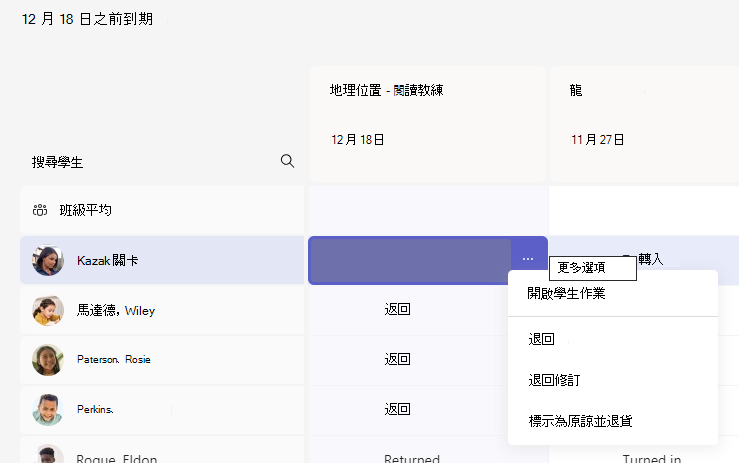
Task: Click Rosie Paterson's profile avatar
Action: (x=48, y=360)
